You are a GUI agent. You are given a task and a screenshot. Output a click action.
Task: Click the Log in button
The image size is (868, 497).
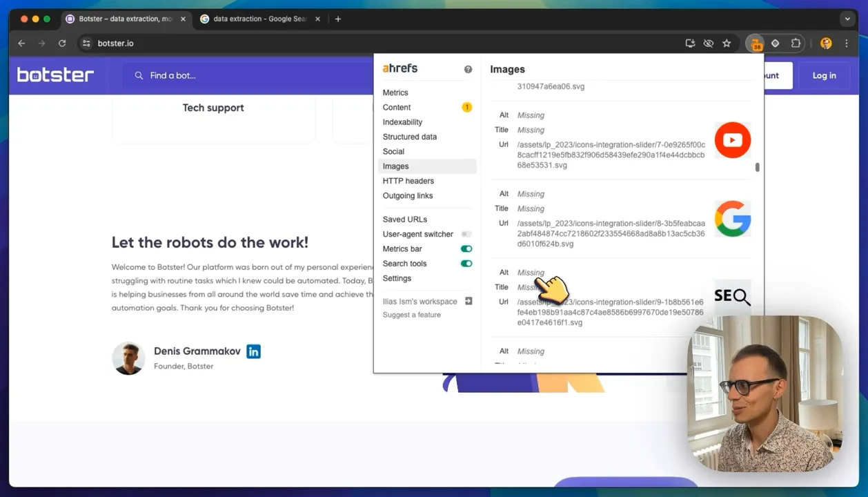824,75
